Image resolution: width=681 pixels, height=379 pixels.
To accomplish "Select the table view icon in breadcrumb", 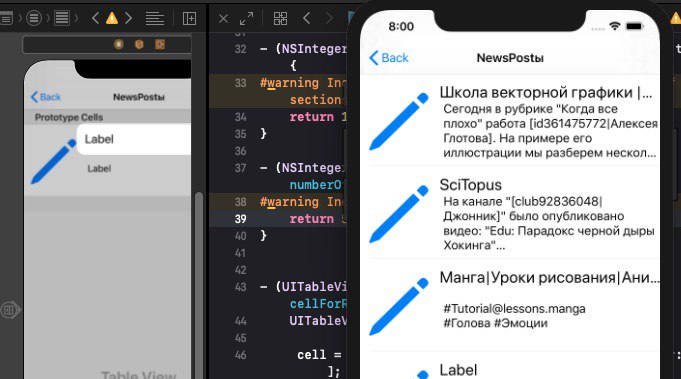I will (x=62, y=18).
